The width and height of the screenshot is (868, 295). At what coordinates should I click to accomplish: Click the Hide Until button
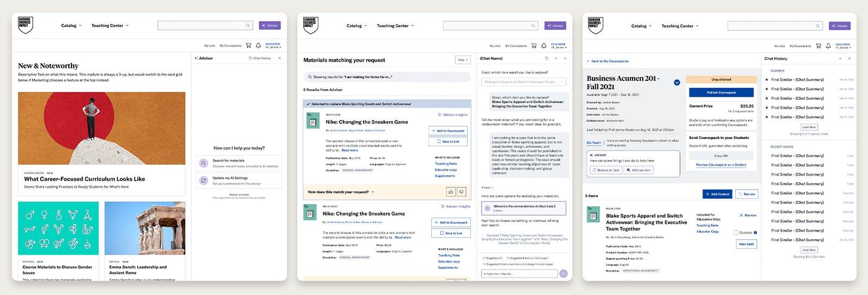pyautogui.click(x=746, y=244)
